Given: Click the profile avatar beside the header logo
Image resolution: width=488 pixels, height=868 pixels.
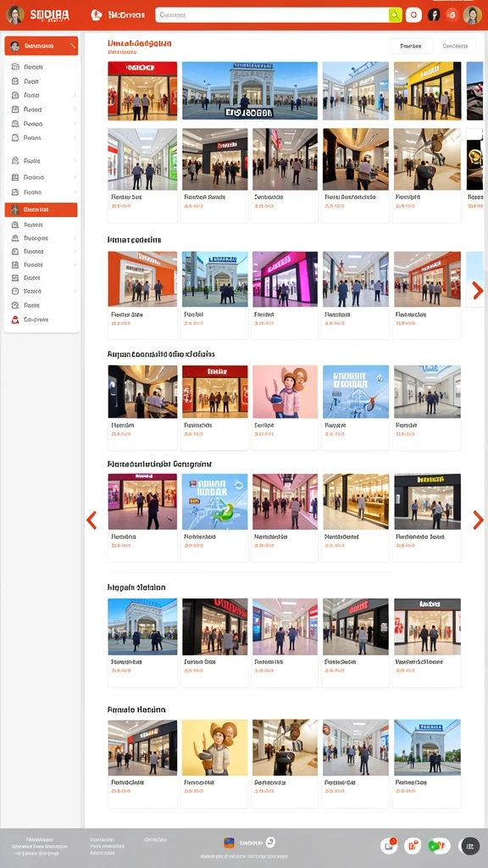Looking at the screenshot, I should (15, 15).
